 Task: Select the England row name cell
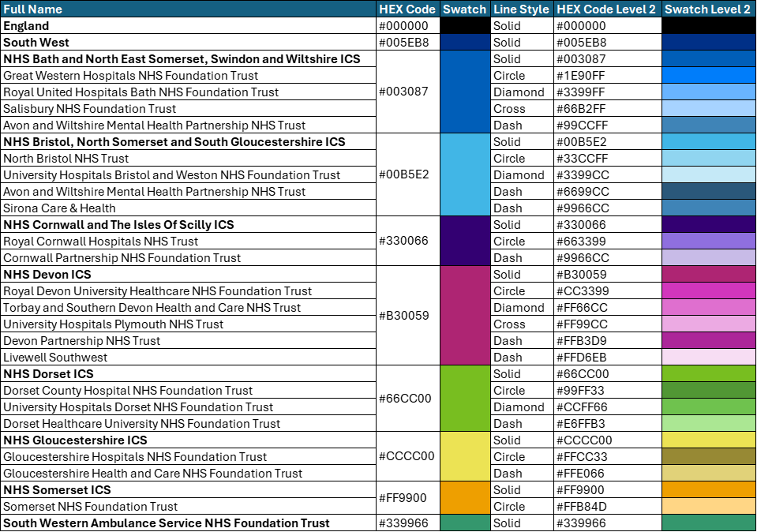[189, 25]
